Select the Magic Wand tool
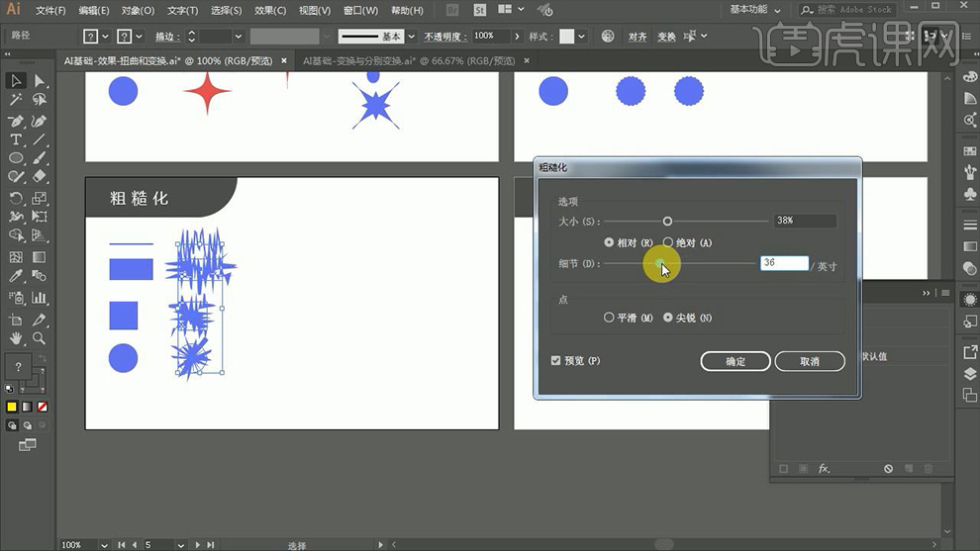 pos(17,100)
